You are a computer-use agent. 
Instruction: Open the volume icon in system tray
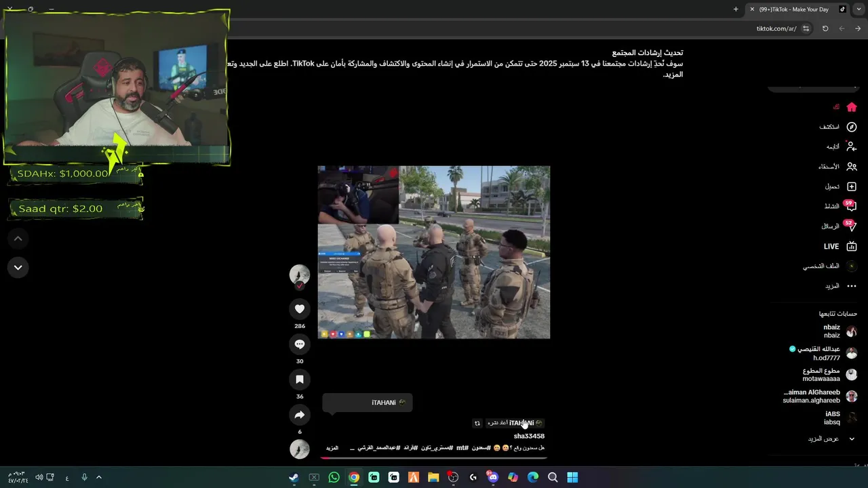[39, 477]
